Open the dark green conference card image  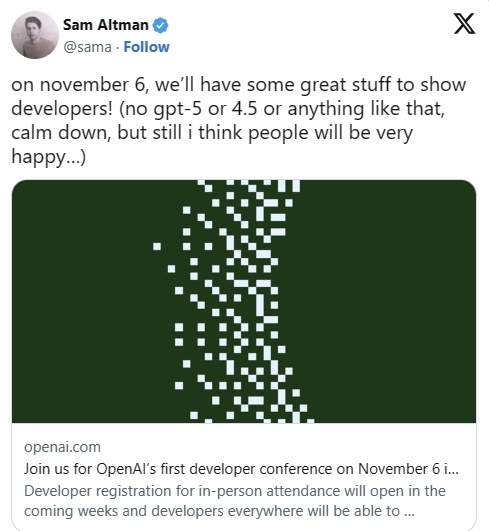pyautogui.click(x=244, y=301)
